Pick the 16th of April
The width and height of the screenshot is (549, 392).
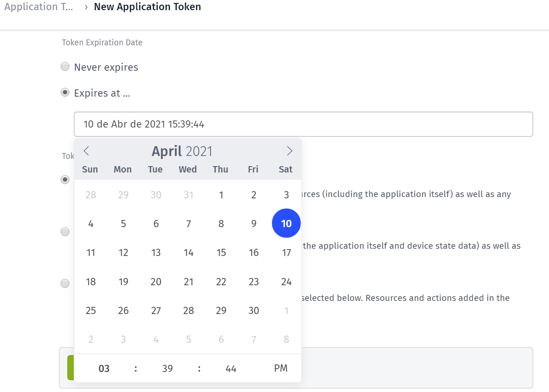click(x=254, y=253)
